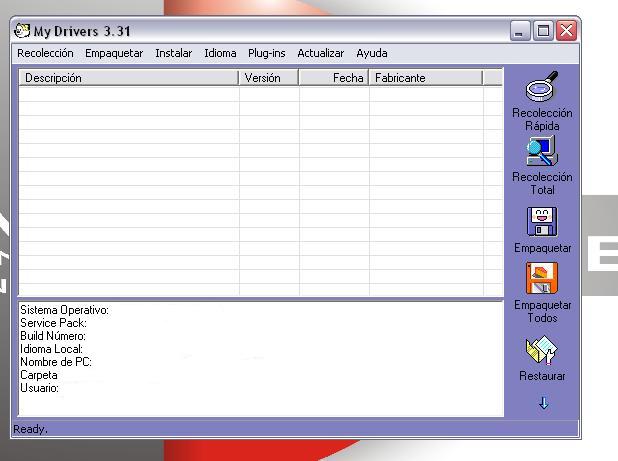618x461 pixels.
Task: Click the 'My Drivers 3.31' window title
Action: click(82, 31)
